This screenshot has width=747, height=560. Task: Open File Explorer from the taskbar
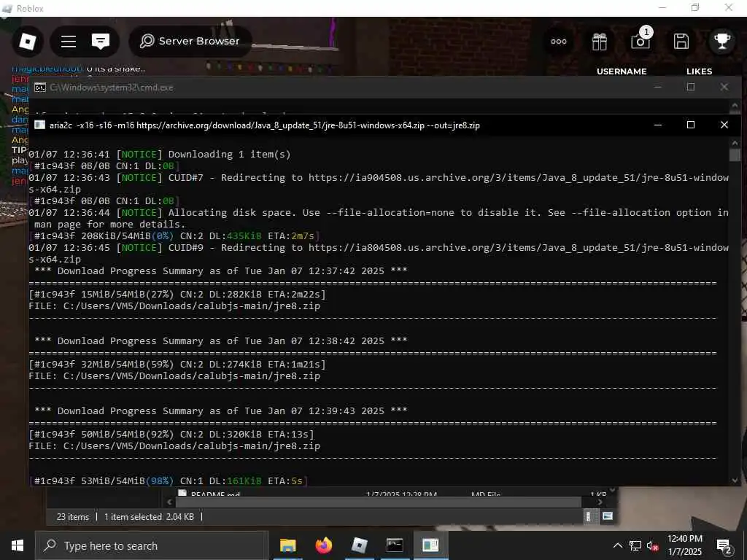pos(287,545)
